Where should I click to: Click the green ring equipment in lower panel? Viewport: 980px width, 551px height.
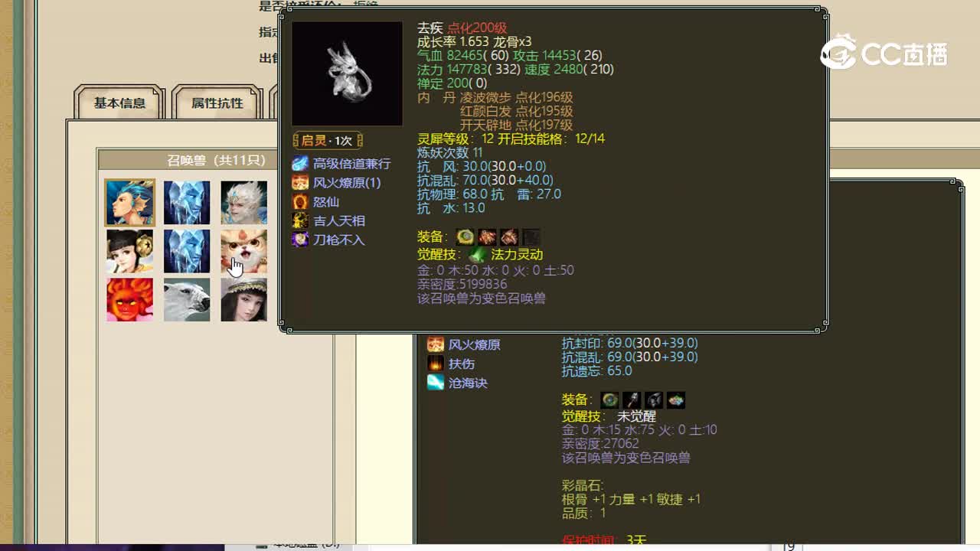click(x=609, y=400)
